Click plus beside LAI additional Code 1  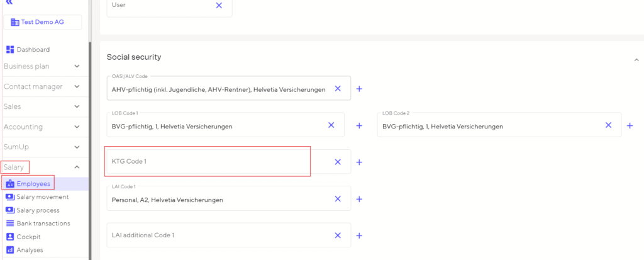(359, 235)
